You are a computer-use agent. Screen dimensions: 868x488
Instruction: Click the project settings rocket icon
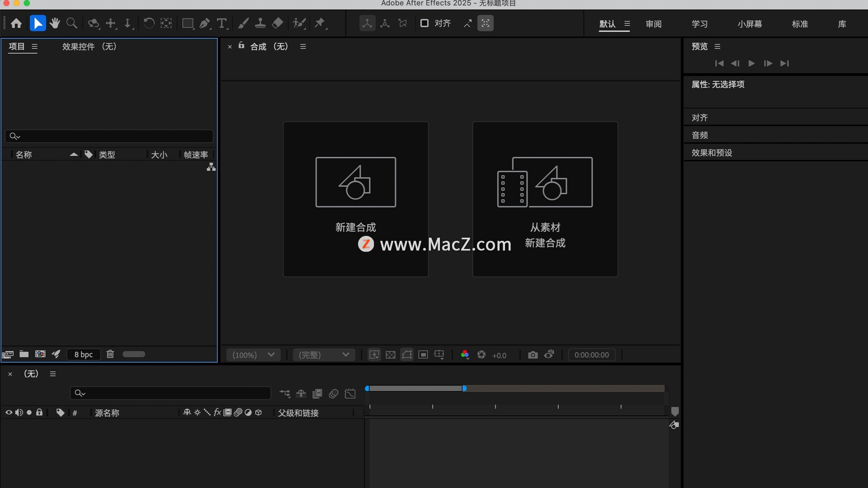(x=56, y=354)
